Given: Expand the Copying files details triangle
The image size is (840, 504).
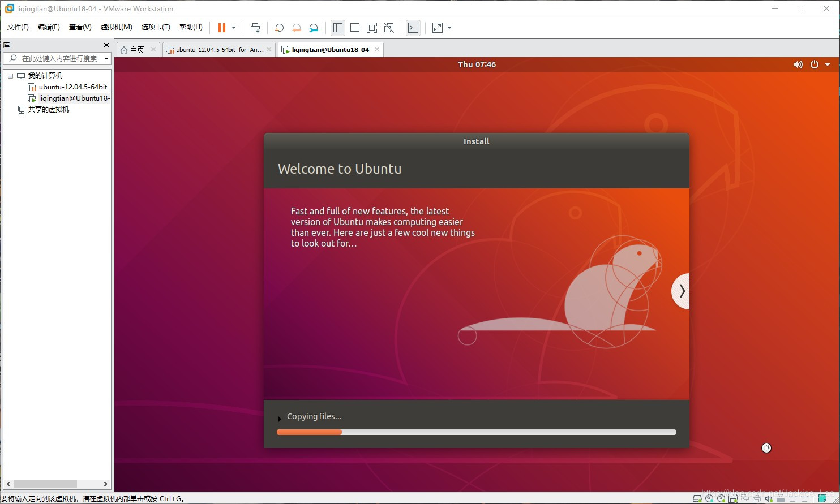Looking at the screenshot, I should pos(280,419).
